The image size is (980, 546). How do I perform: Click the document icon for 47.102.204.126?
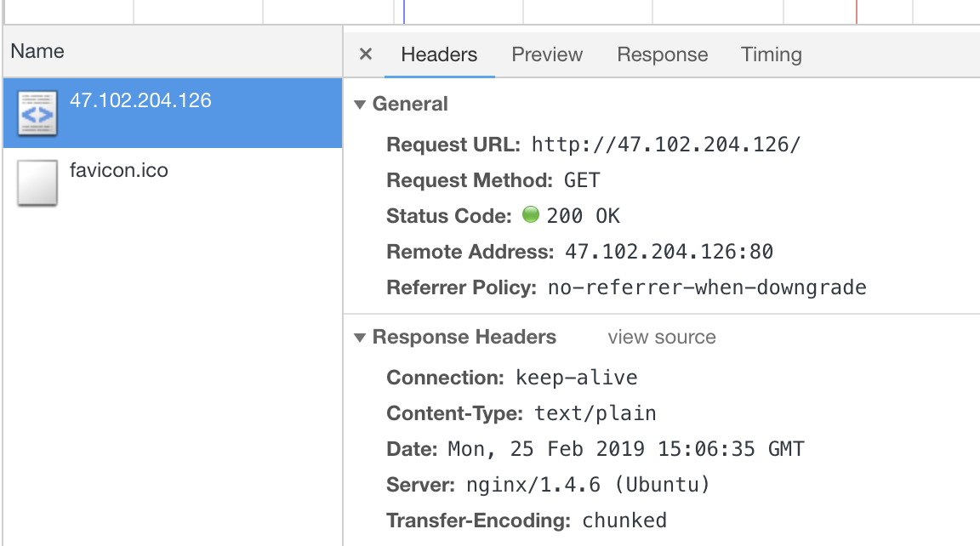[x=37, y=113]
